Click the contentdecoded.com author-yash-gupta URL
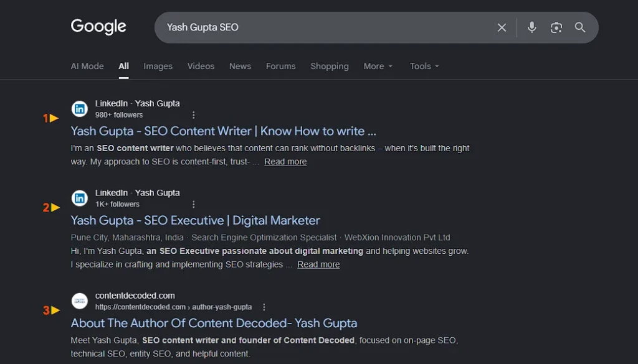The image size is (638, 364). click(173, 307)
